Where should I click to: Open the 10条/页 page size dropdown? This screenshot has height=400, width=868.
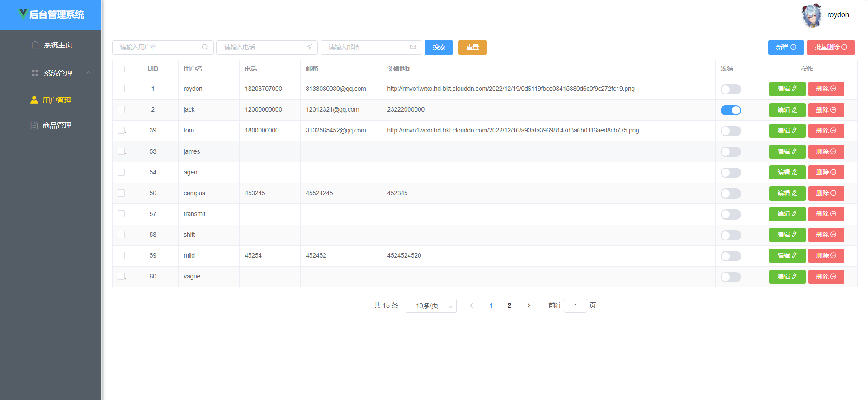(x=431, y=306)
